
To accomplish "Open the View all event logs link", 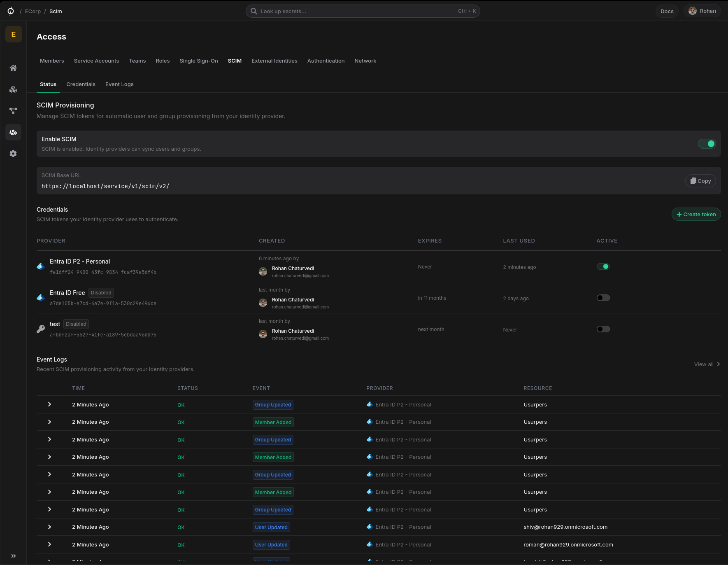I will [x=707, y=364].
